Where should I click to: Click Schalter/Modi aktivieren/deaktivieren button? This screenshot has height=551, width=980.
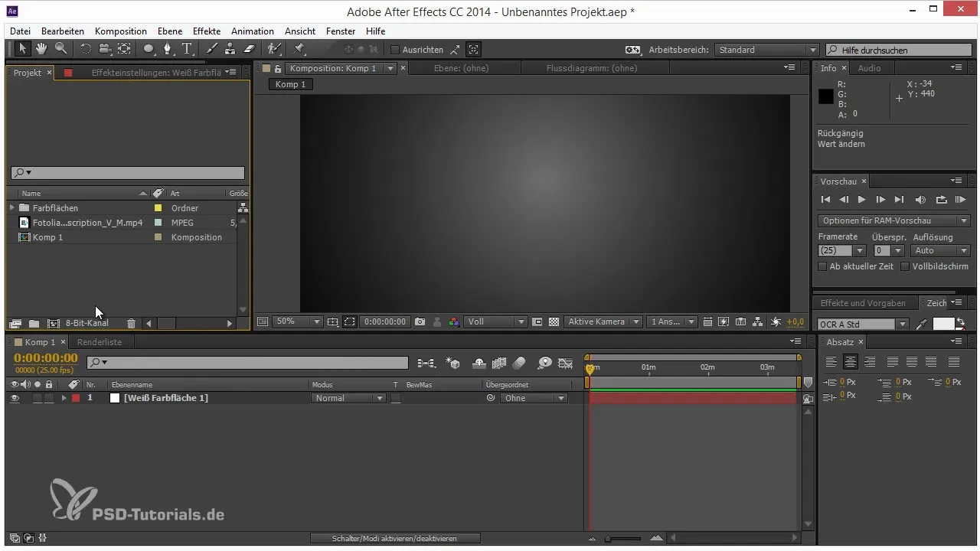click(x=395, y=539)
